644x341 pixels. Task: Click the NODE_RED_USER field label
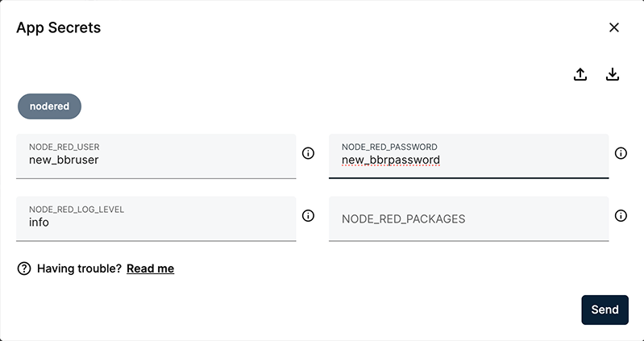click(x=64, y=148)
